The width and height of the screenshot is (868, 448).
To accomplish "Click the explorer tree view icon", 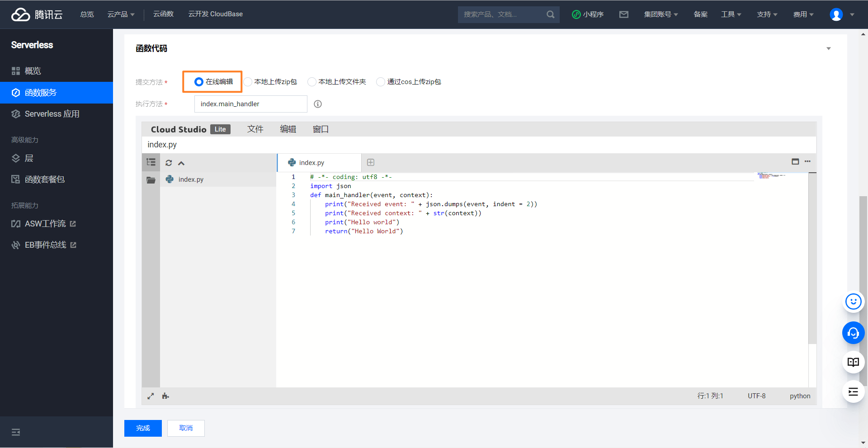I will click(151, 162).
